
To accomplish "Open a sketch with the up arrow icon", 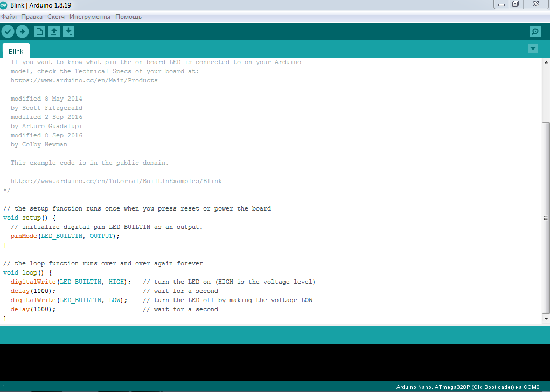I will [54, 32].
